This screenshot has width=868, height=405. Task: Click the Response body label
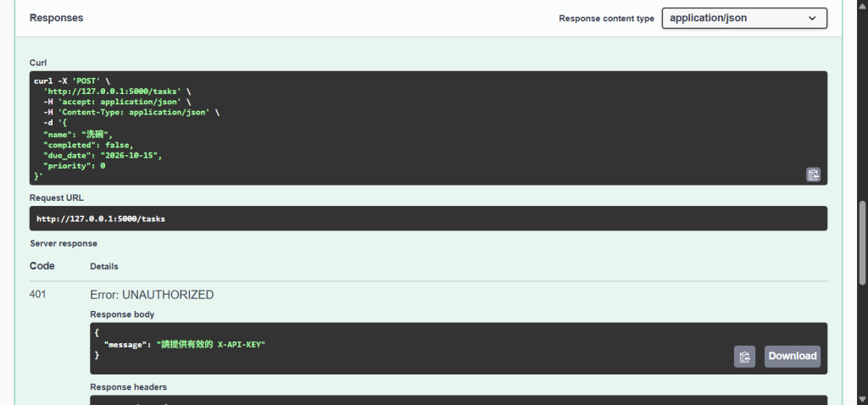122,314
